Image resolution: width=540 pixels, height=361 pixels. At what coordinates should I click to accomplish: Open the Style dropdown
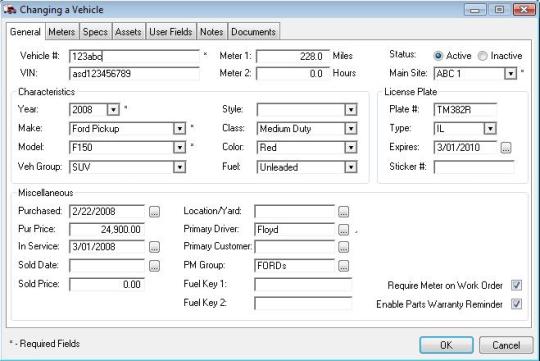(x=351, y=110)
